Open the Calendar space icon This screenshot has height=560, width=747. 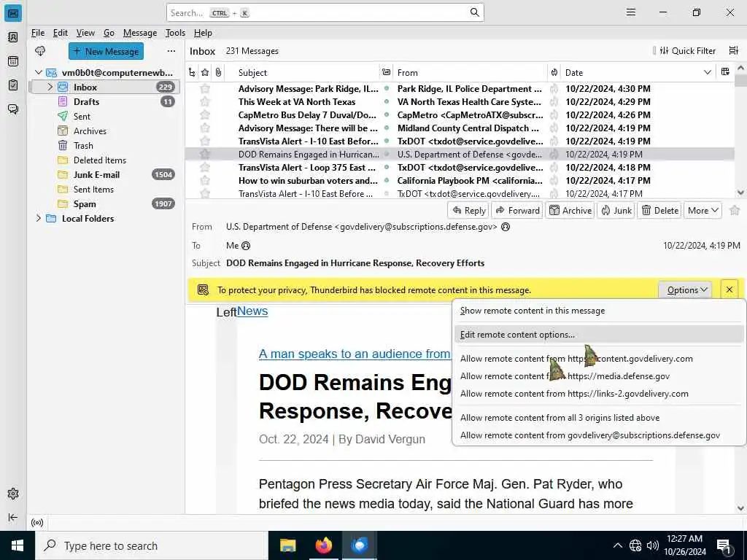[x=13, y=61]
